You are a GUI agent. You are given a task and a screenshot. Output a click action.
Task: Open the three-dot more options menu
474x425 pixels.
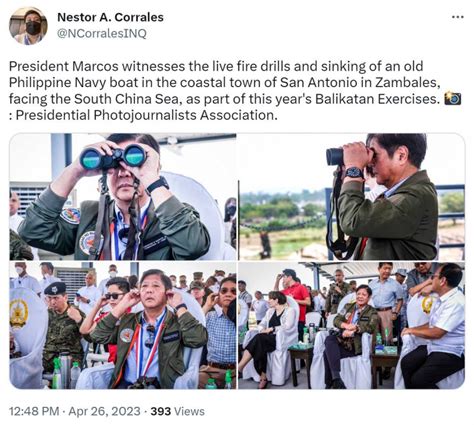click(457, 17)
